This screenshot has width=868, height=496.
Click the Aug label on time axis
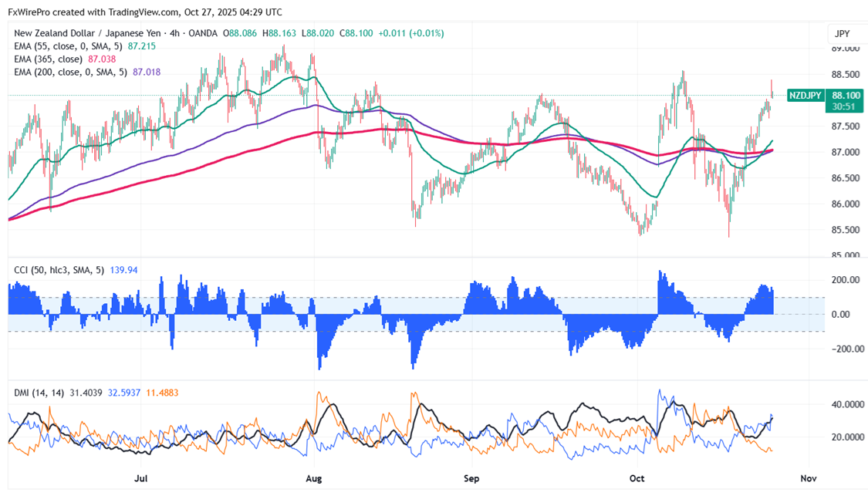click(314, 478)
